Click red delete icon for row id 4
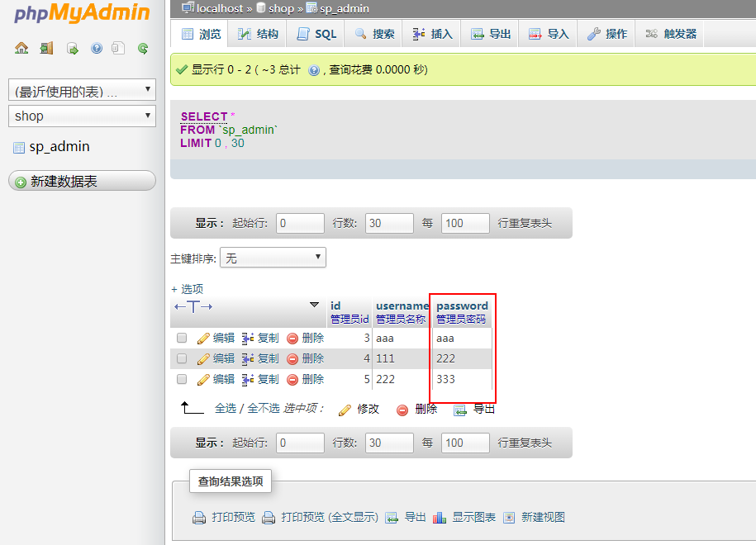The height and width of the screenshot is (545, 756). point(292,359)
